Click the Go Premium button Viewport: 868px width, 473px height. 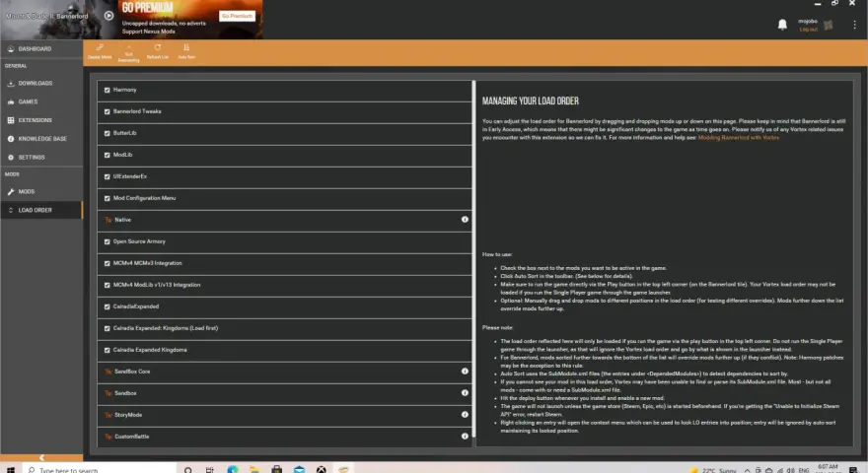coord(237,16)
